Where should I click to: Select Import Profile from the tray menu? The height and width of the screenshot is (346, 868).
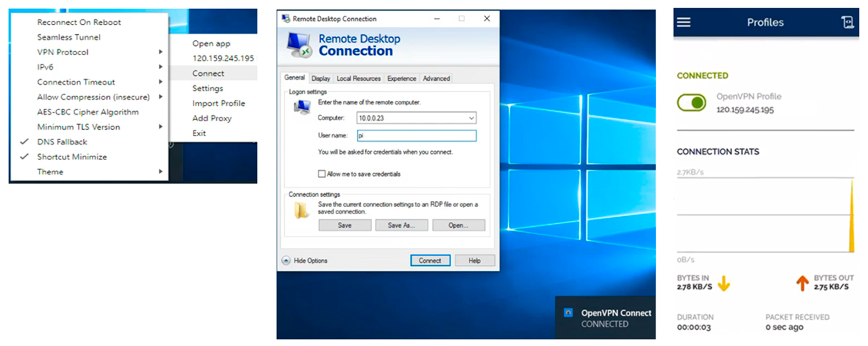point(218,103)
